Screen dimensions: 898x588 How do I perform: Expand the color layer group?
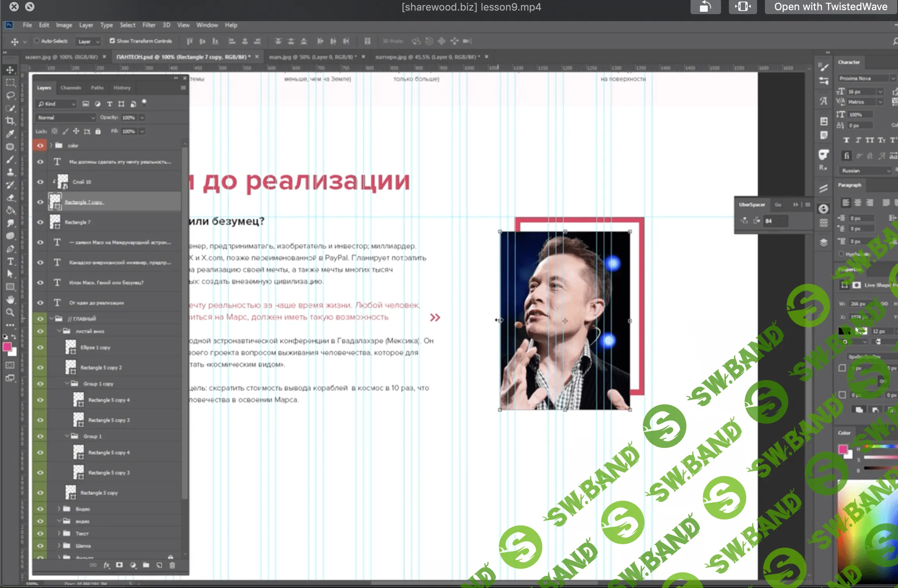[x=51, y=145]
